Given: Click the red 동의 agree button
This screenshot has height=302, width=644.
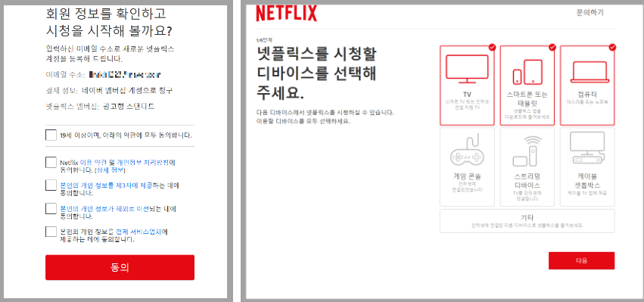Looking at the screenshot, I should tap(120, 267).
